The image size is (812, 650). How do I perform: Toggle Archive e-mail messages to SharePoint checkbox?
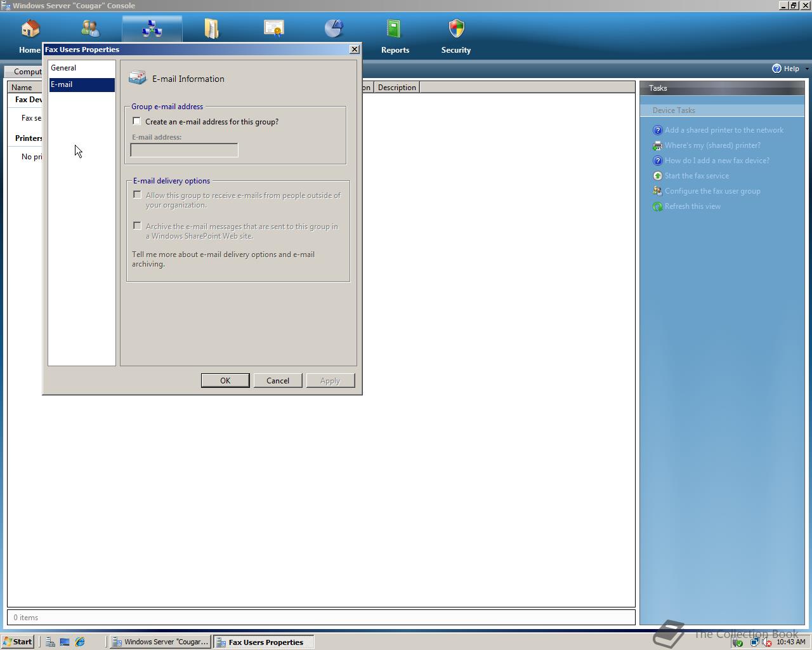click(137, 226)
